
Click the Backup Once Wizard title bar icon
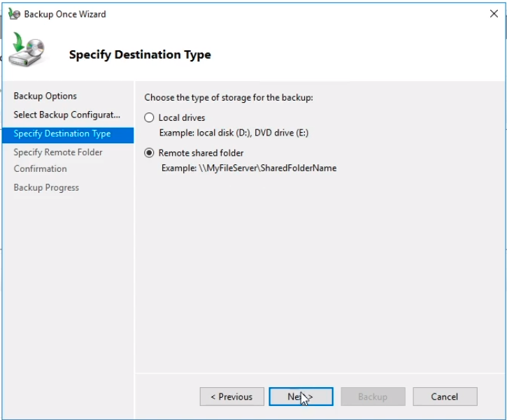click(x=13, y=14)
